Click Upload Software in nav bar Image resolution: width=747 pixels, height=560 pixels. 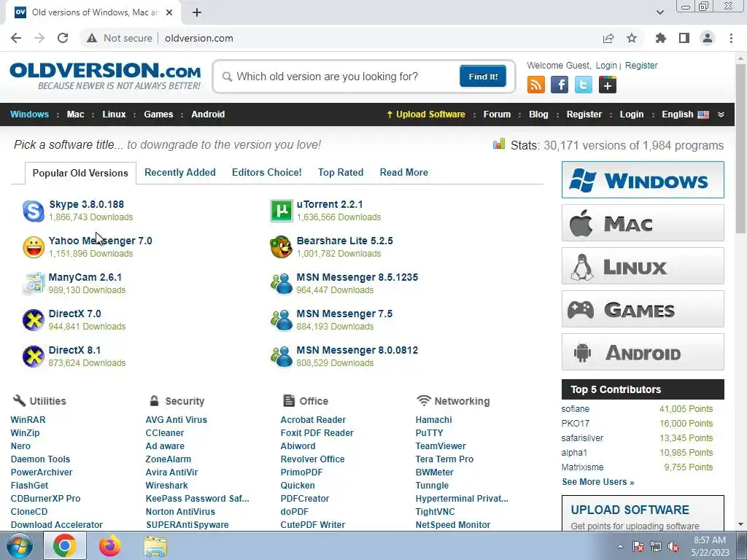coord(425,114)
